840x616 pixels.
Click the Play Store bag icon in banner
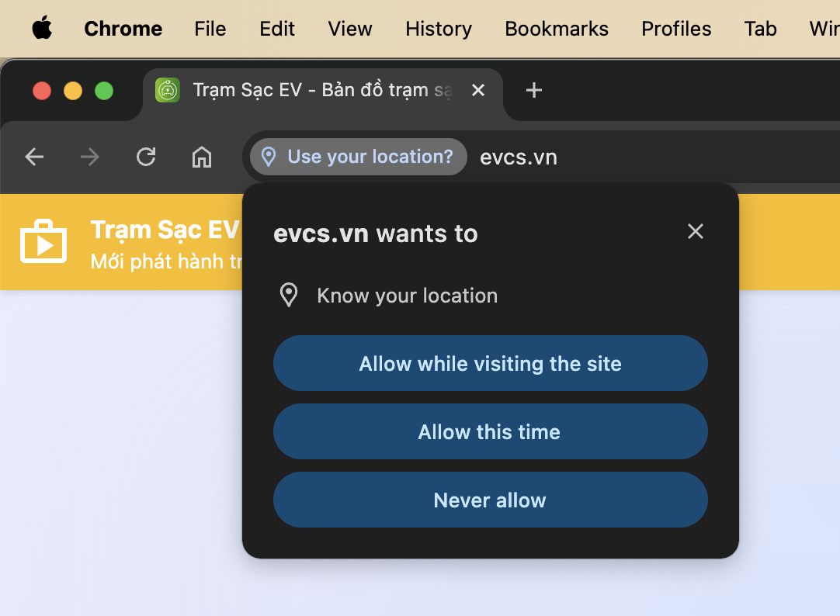43,241
